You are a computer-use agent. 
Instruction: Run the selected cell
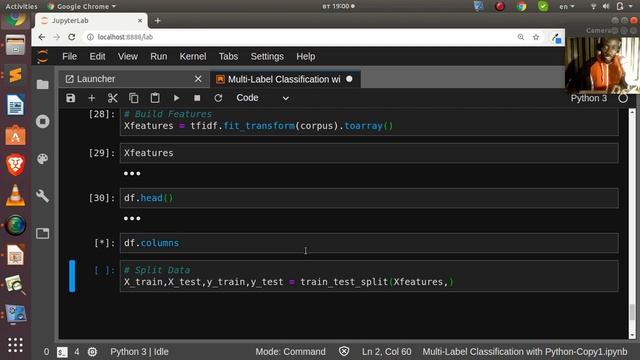coord(176,98)
